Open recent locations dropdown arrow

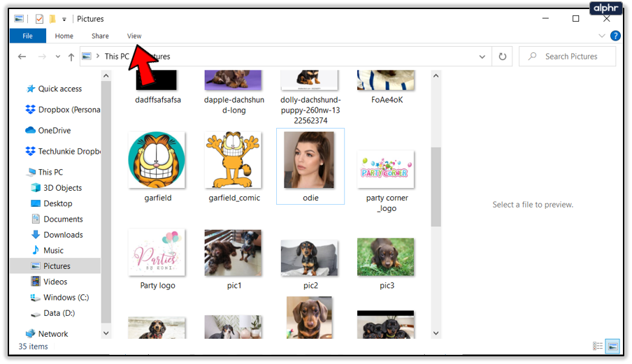57,57
